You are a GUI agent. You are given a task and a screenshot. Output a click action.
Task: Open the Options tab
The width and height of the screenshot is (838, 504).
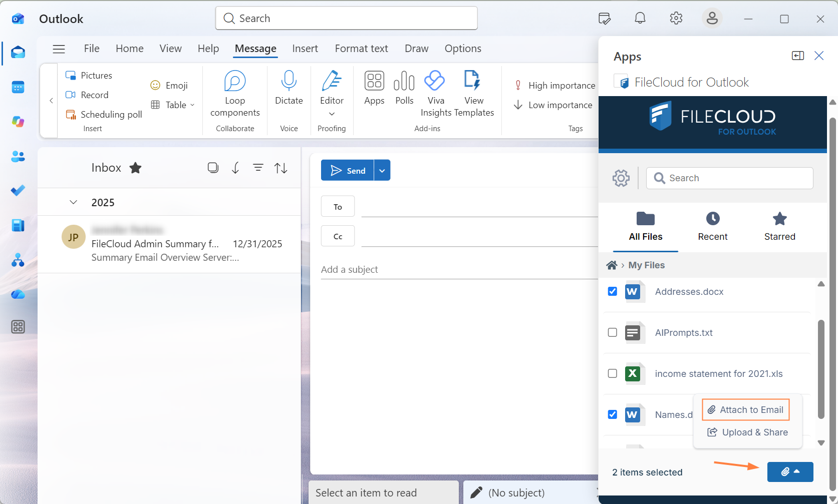[x=463, y=49]
